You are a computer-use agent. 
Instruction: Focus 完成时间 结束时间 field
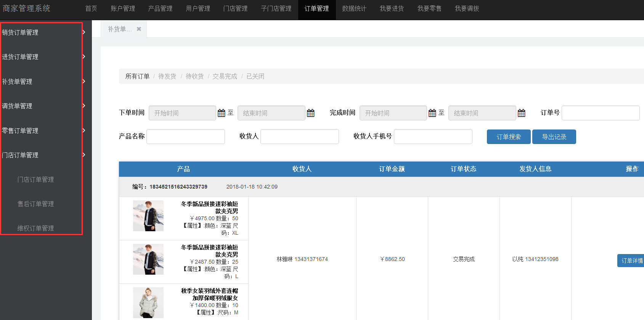click(x=482, y=113)
